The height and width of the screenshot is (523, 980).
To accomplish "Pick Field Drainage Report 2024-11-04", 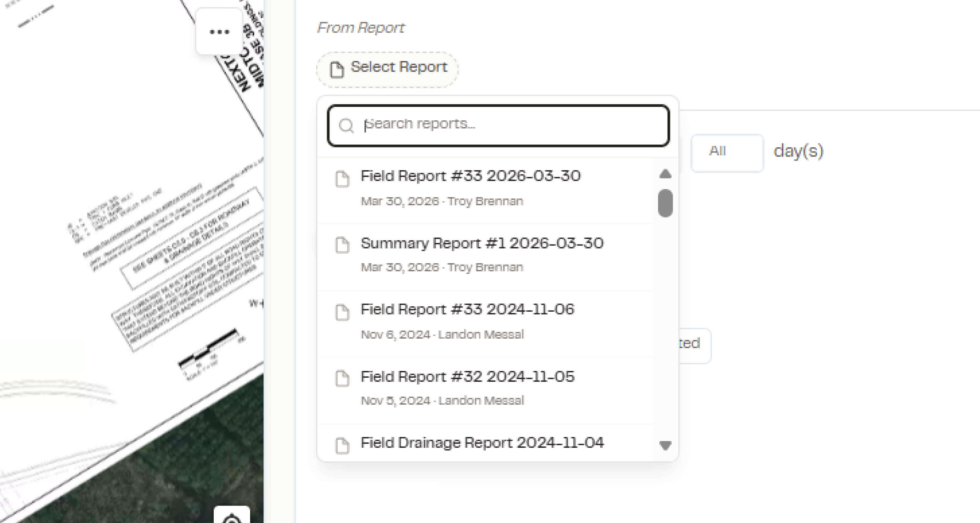I will click(x=482, y=443).
